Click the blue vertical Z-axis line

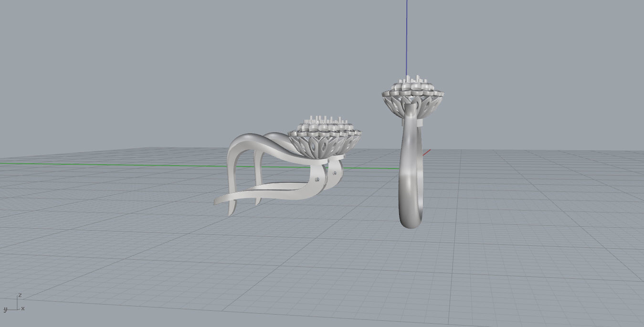pyautogui.click(x=407, y=38)
